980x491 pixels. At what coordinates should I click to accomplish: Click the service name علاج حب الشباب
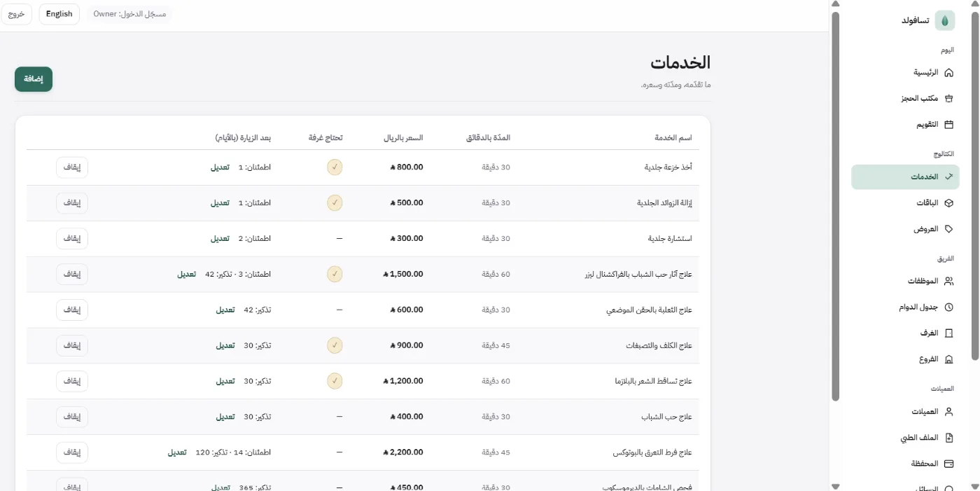[x=666, y=417]
